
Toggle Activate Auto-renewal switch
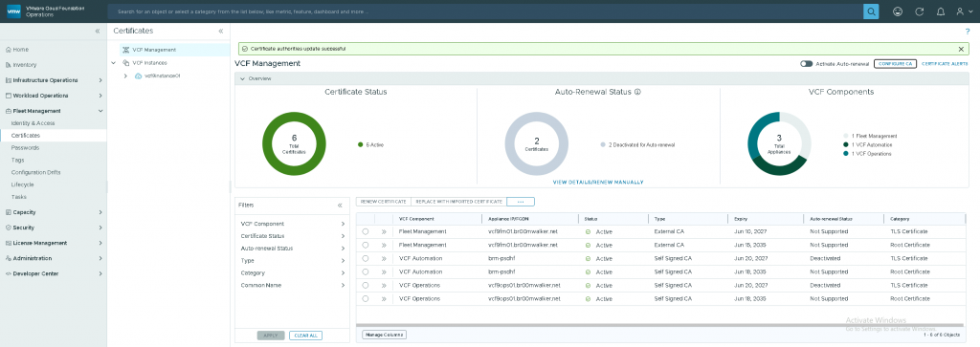click(x=806, y=64)
